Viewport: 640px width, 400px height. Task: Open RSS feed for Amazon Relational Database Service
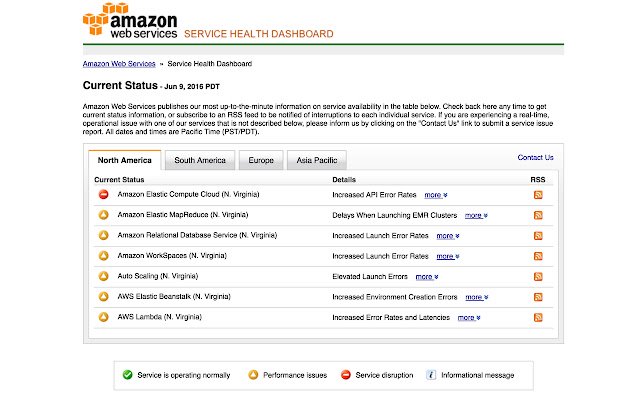coord(538,236)
